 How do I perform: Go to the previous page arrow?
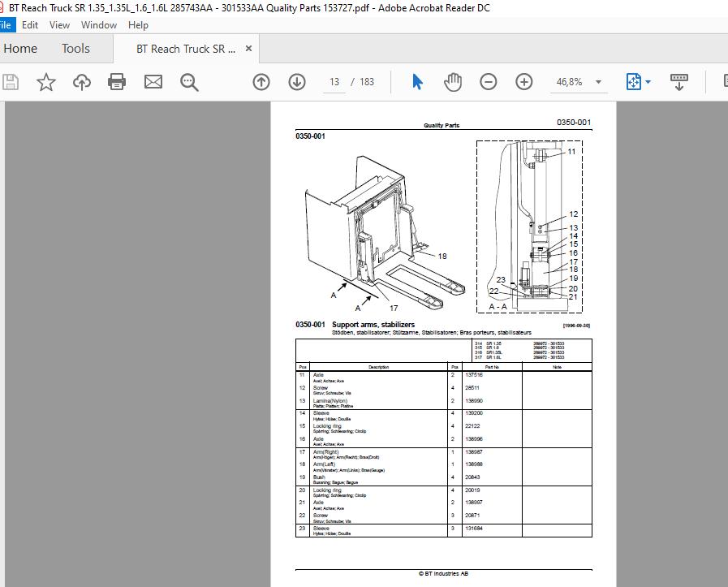261,82
